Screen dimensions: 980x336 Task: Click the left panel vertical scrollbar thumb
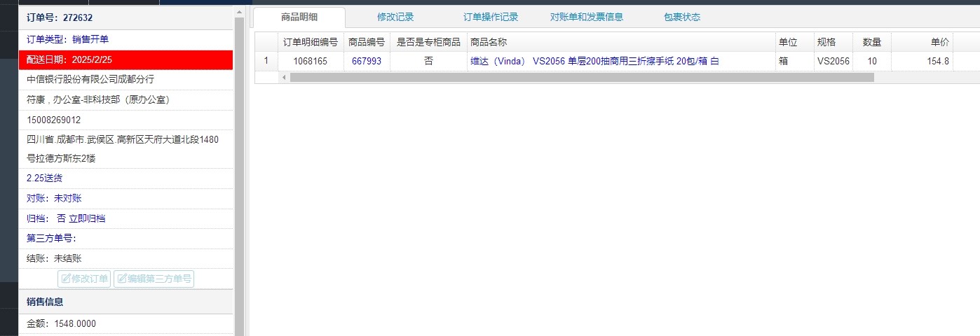coord(239,175)
